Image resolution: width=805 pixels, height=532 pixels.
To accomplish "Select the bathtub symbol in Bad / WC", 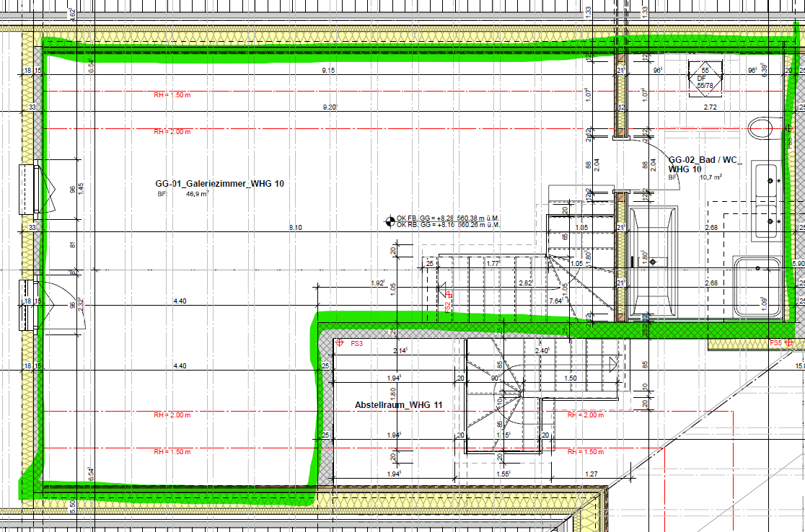I will pyautogui.click(x=652, y=262).
